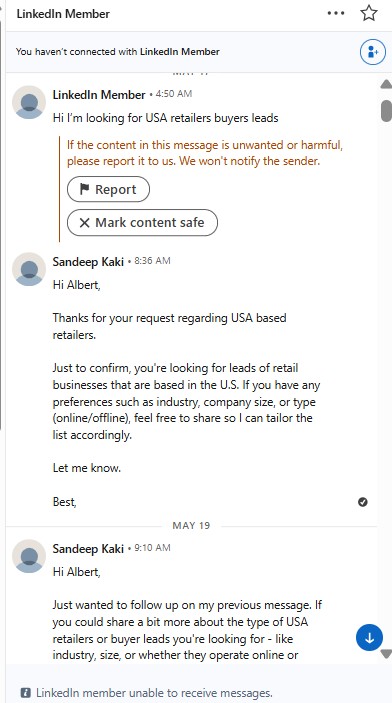This screenshot has width=392, height=703.
Task: Click the connect with member icon
Action: click(373, 52)
